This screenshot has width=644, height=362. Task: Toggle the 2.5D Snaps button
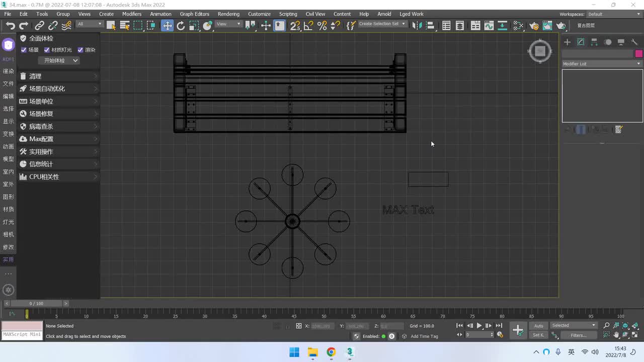click(x=295, y=26)
